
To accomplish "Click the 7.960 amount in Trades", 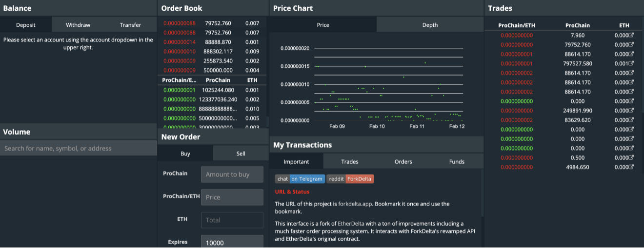I will [x=577, y=36].
